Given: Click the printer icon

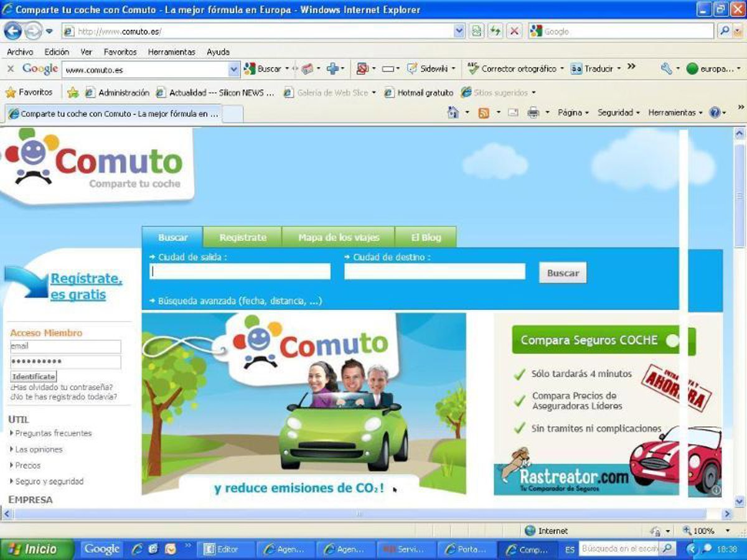Looking at the screenshot, I should coord(533,113).
